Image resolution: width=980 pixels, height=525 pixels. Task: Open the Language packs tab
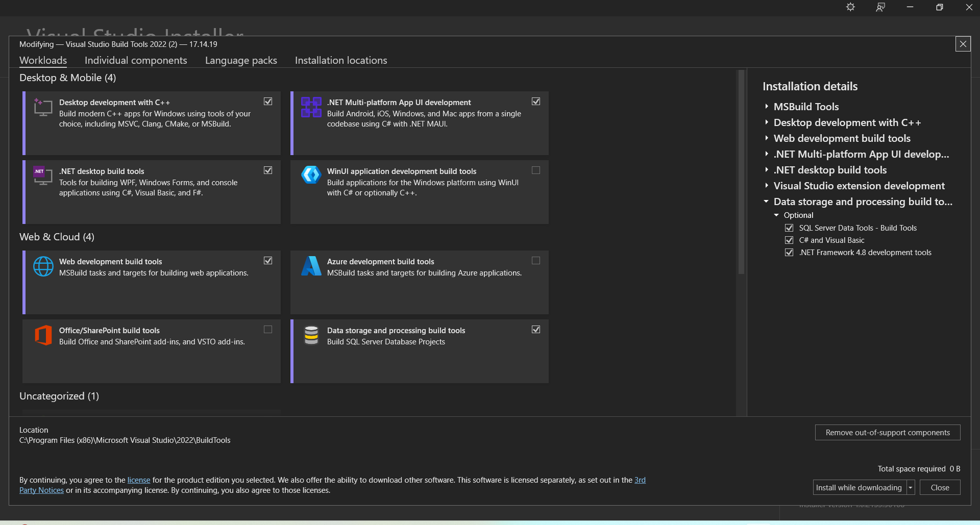(241, 60)
